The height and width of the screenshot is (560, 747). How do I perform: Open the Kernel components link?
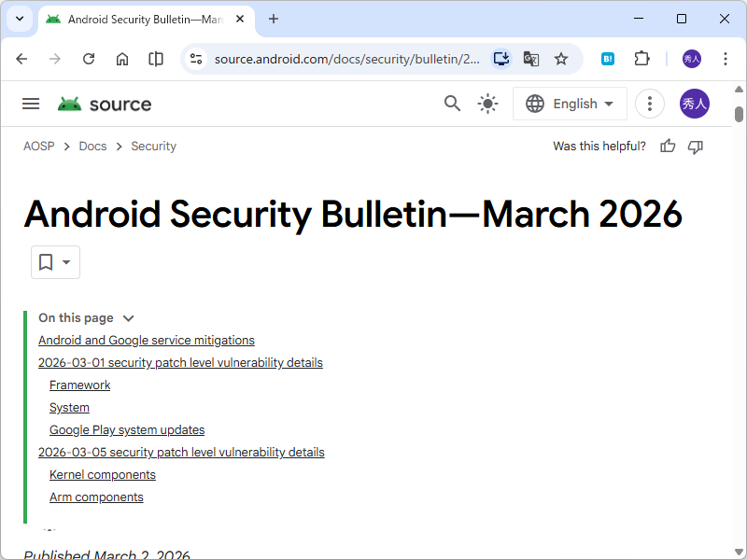tap(102, 474)
